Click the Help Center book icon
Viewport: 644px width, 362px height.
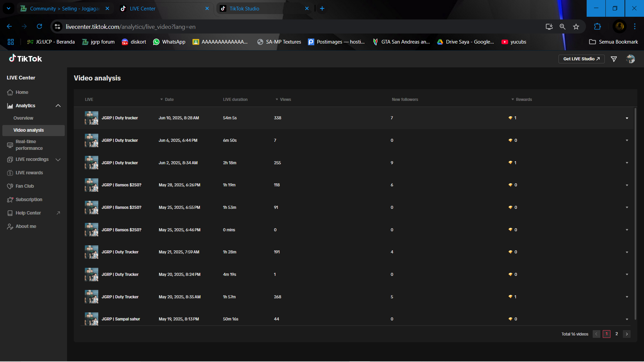10,213
